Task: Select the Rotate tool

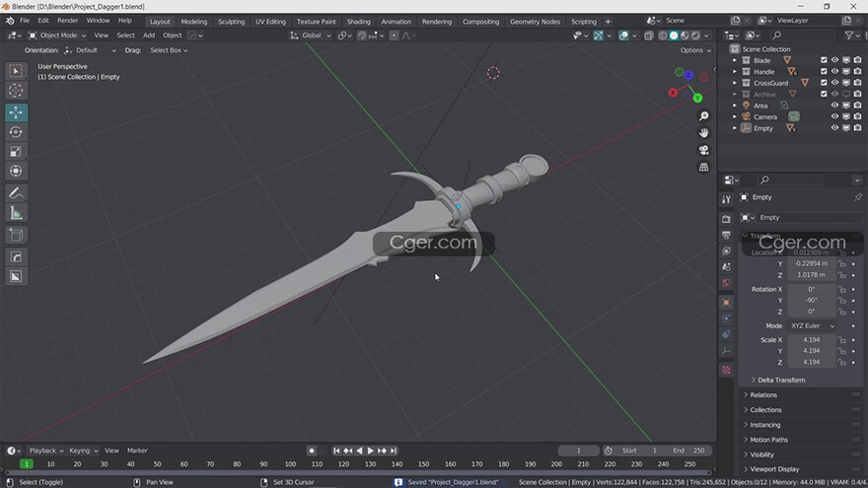Action: [x=16, y=132]
